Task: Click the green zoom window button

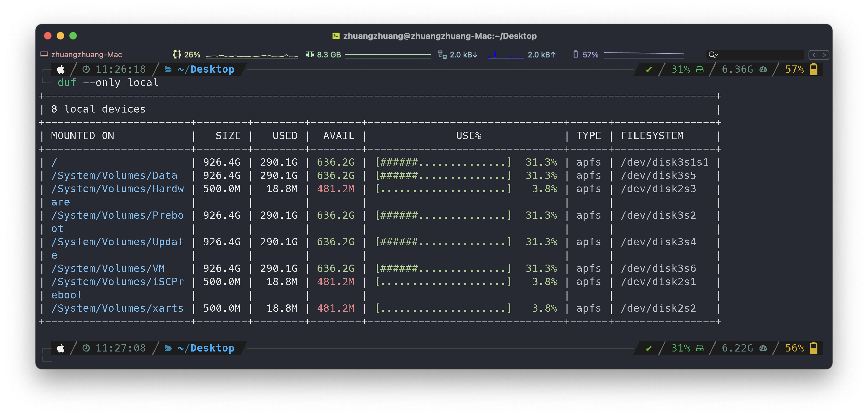Action: pos(73,36)
